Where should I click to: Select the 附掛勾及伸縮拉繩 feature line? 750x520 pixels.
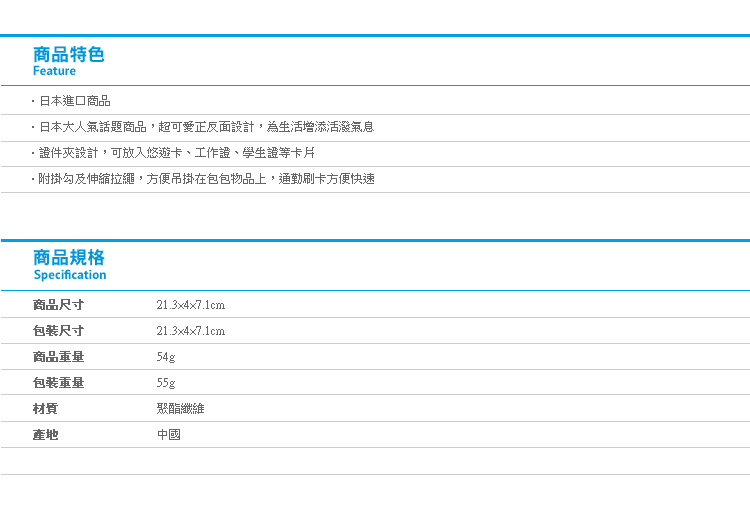[206, 179]
